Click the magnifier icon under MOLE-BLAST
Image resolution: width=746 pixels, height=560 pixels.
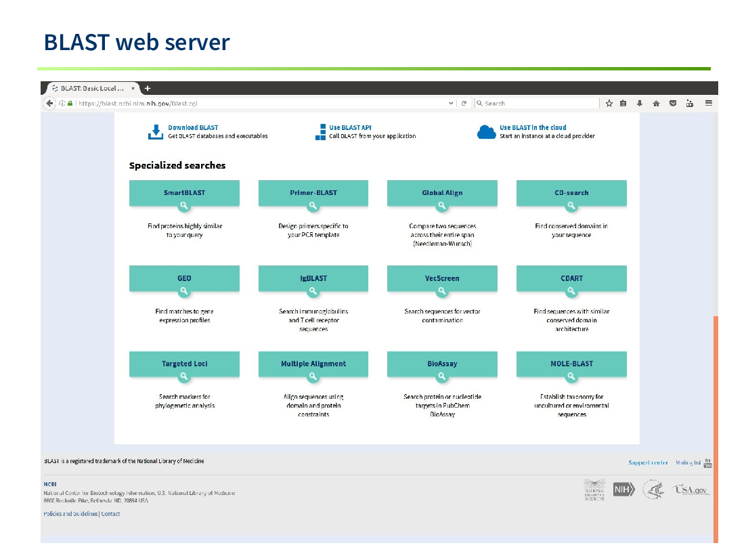tap(571, 376)
